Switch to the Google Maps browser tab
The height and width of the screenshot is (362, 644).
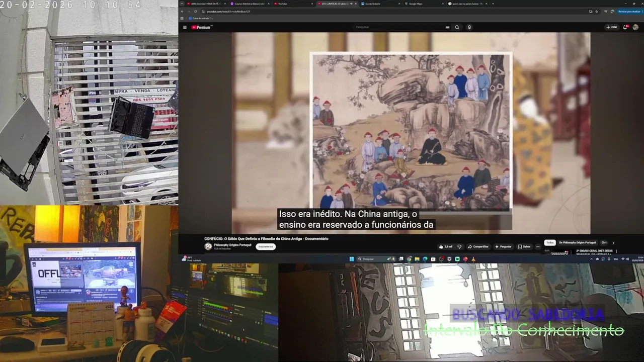click(x=423, y=4)
